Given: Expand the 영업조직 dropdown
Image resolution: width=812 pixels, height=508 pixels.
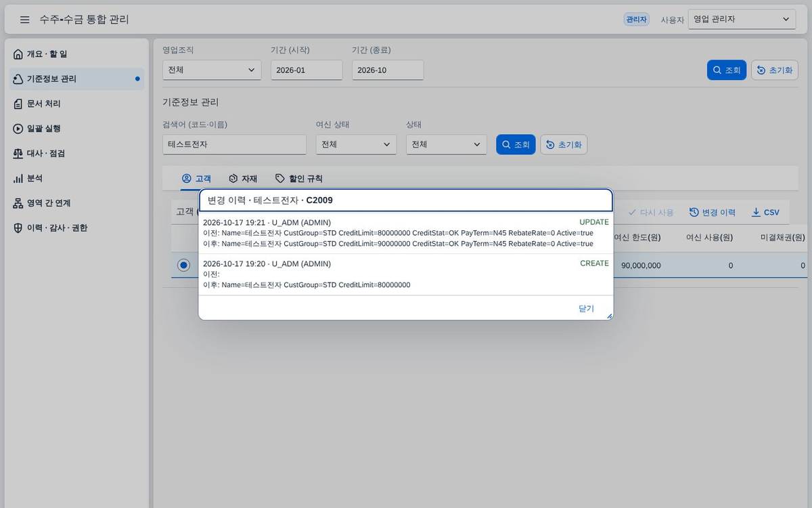Looking at the screenshot, I should [x=212, y=70].
